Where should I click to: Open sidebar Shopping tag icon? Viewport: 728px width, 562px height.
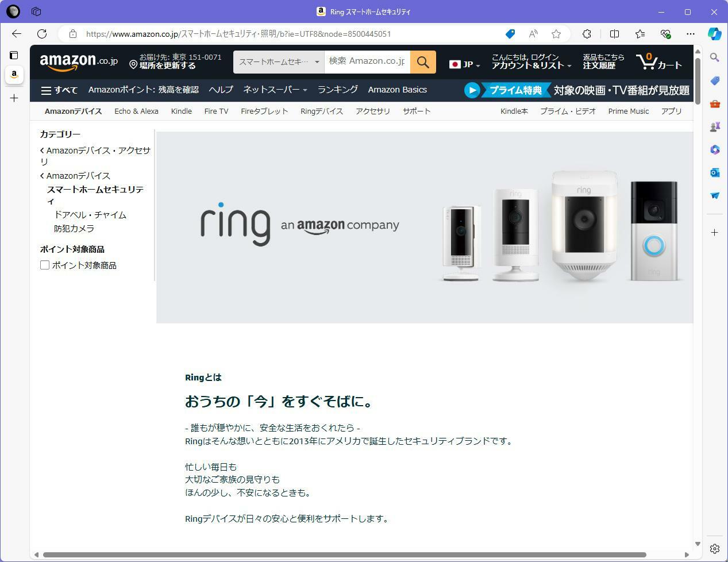pyautogui.click(x=715, y=80)
